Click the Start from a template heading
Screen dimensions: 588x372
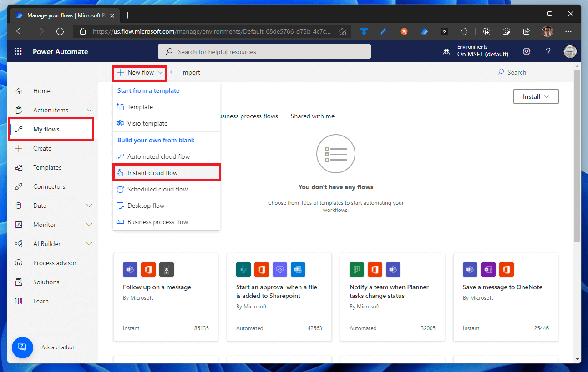(148, 90)
